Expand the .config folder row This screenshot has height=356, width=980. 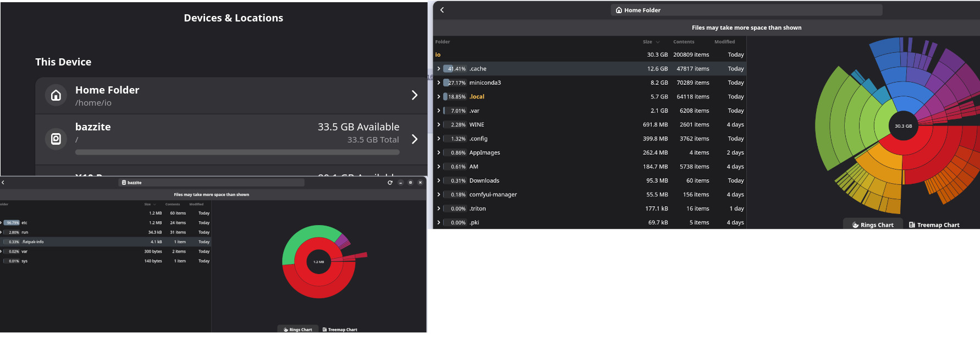(x=438, y=139)
